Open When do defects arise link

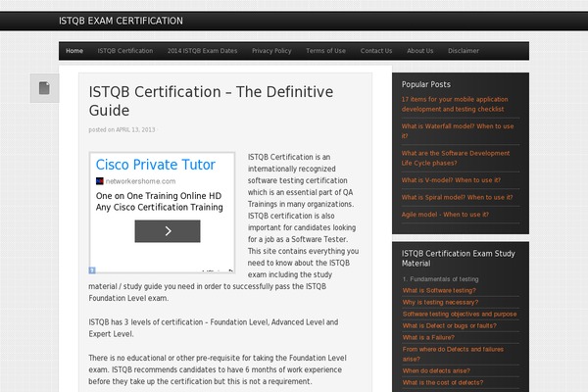click(x=436, y=370)
